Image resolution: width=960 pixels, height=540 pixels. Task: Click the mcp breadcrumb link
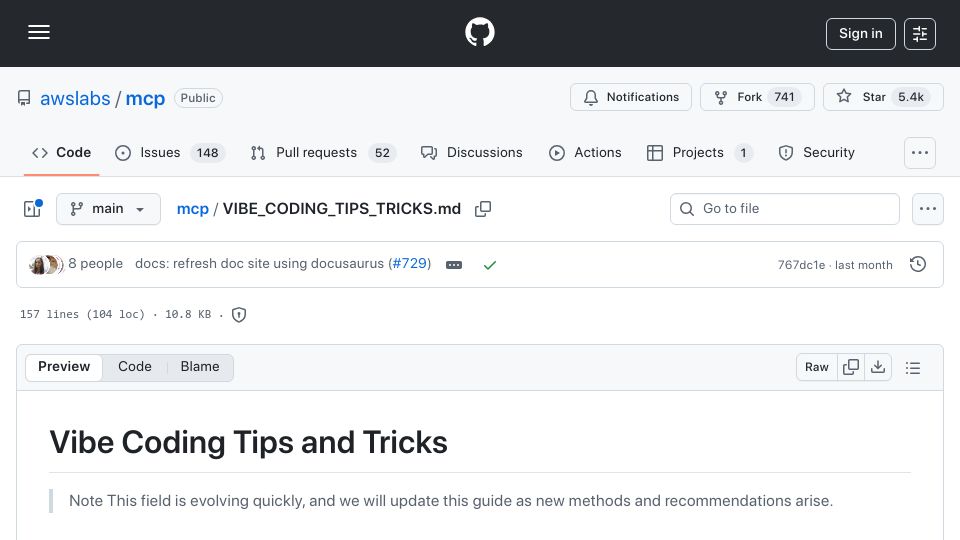193,209
